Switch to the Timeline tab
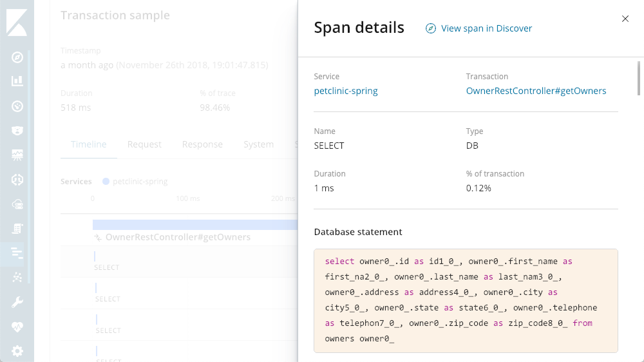This screenshot has height=362, width=644. 89,145
